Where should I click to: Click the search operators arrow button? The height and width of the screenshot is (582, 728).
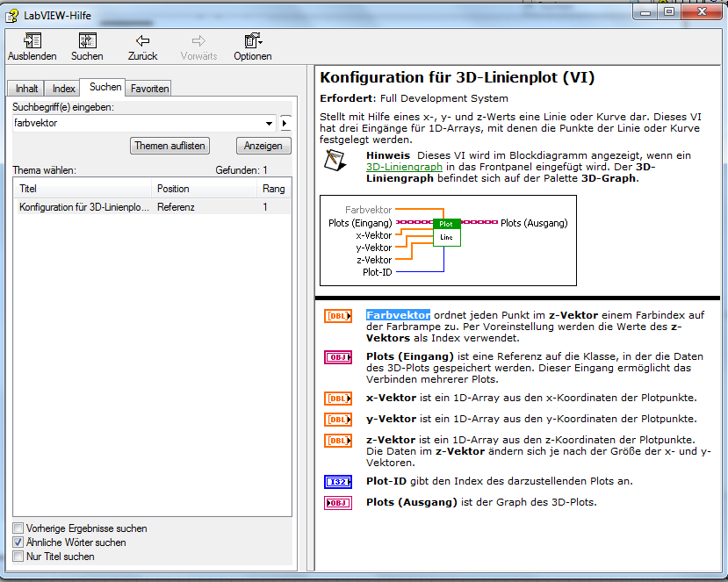click(x=285, y=124)
